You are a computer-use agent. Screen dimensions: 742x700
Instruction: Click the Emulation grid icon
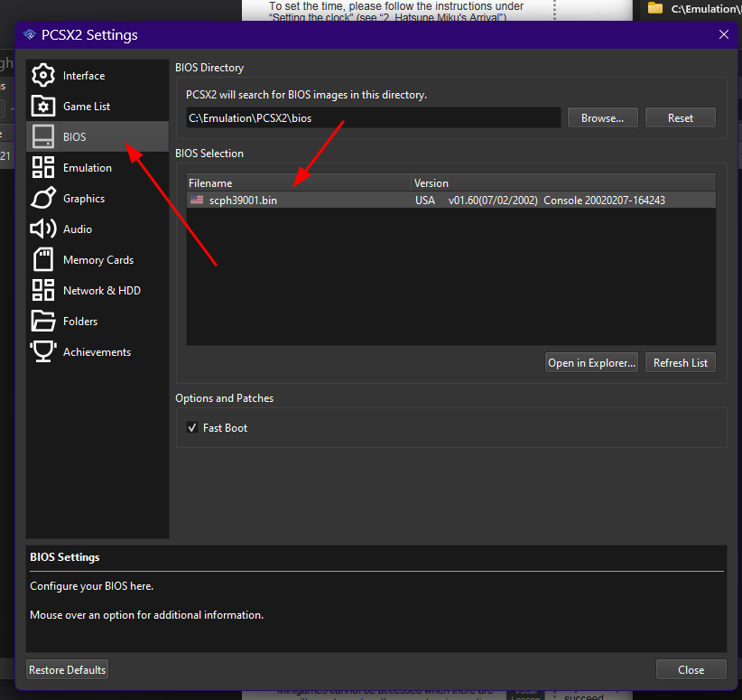(43, 167)
